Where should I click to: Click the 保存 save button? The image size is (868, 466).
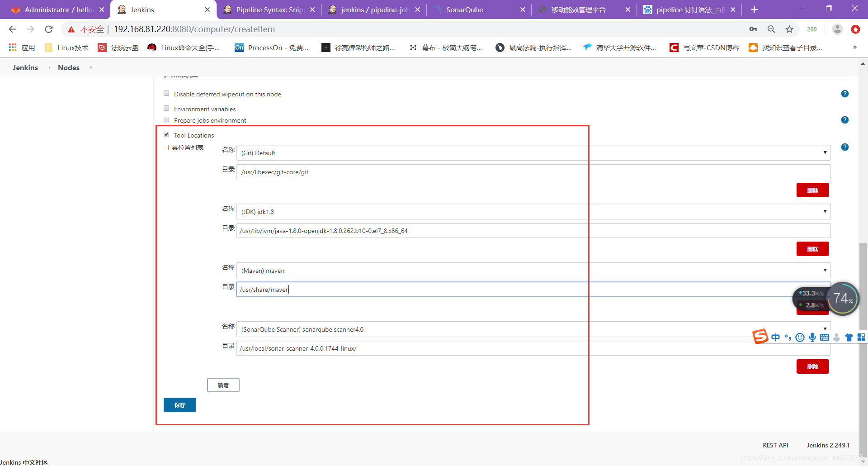[x=180, y=405]
